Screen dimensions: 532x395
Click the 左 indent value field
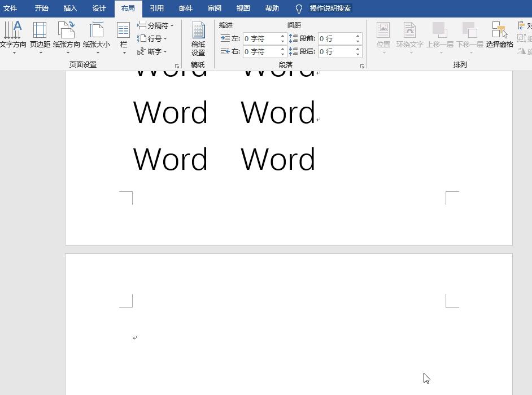pos(261,38)
